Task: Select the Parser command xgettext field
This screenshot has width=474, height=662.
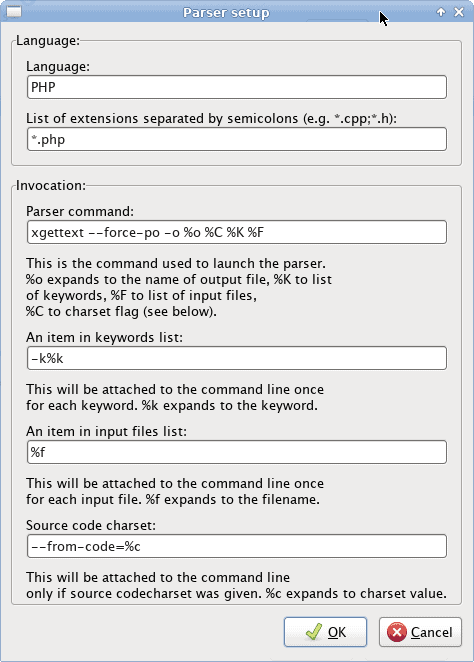Action: coord(237,232)
